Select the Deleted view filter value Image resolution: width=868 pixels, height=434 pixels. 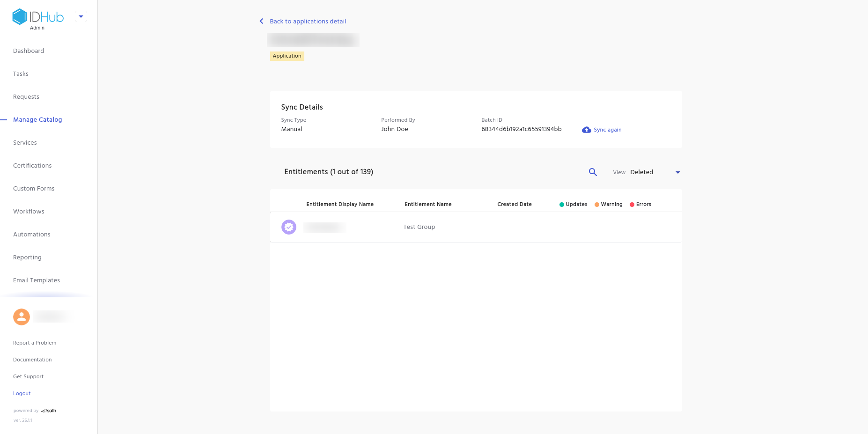[641, 172]
